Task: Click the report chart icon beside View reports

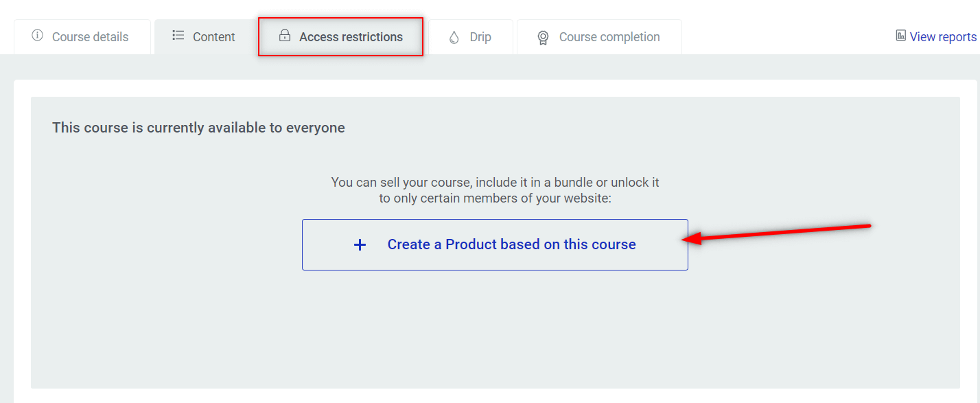Action: (x=901, y=36)
